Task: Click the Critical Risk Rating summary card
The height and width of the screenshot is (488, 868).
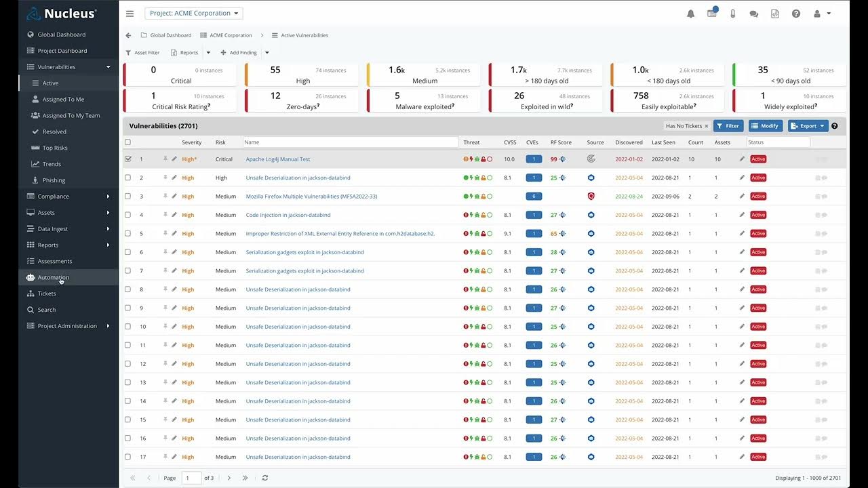Action: tap(180, 101)
